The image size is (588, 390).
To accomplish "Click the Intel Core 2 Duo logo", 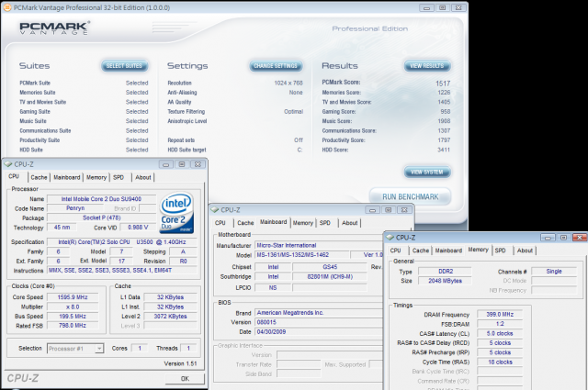I will coord(176,213).
